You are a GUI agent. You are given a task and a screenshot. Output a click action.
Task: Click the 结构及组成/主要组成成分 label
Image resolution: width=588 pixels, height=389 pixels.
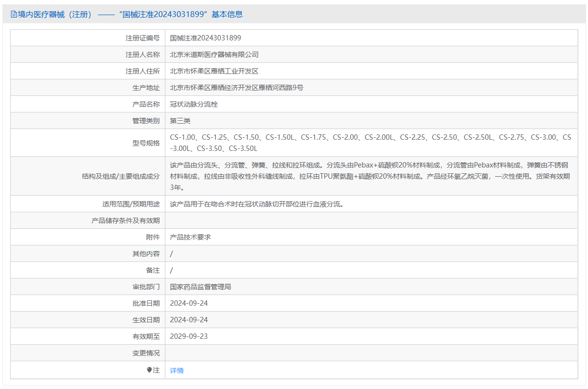point(121,176)
